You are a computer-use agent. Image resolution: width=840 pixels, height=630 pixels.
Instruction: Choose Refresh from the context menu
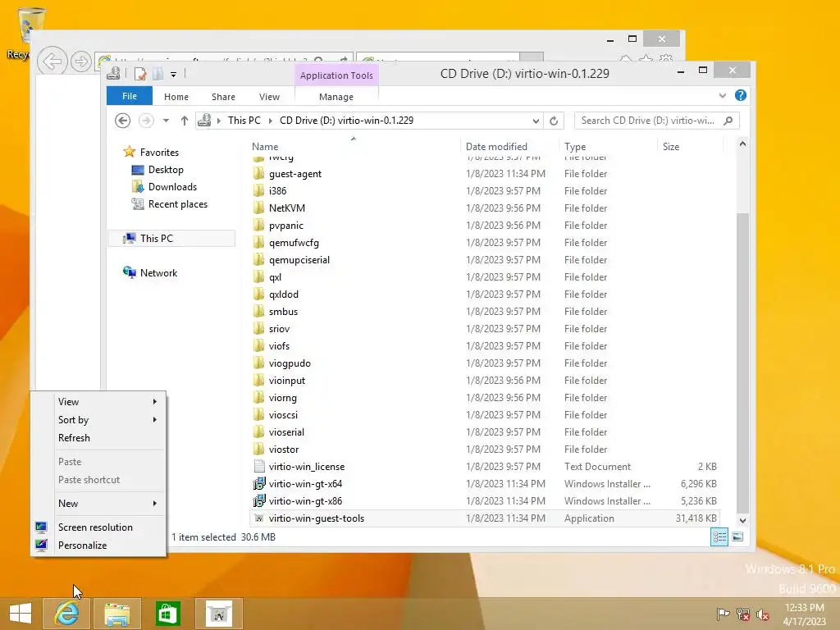click(98, 438)
